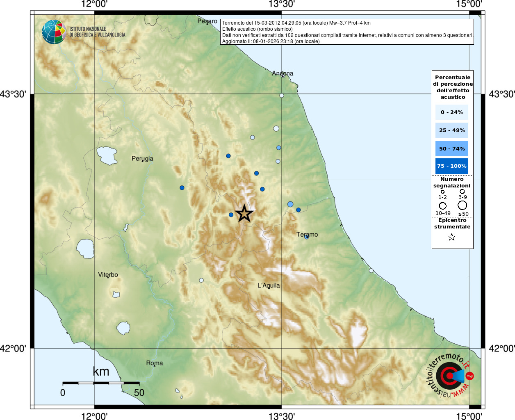Screen dimensions: 515x420
Task: Click large medium-blue dot northwest of Teramo
Action: pos(290,204)
